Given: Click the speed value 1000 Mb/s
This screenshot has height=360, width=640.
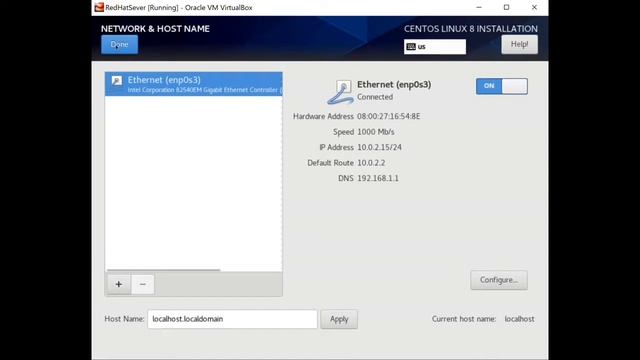Looking at the screenshot, I should click(x=376, y=132).
